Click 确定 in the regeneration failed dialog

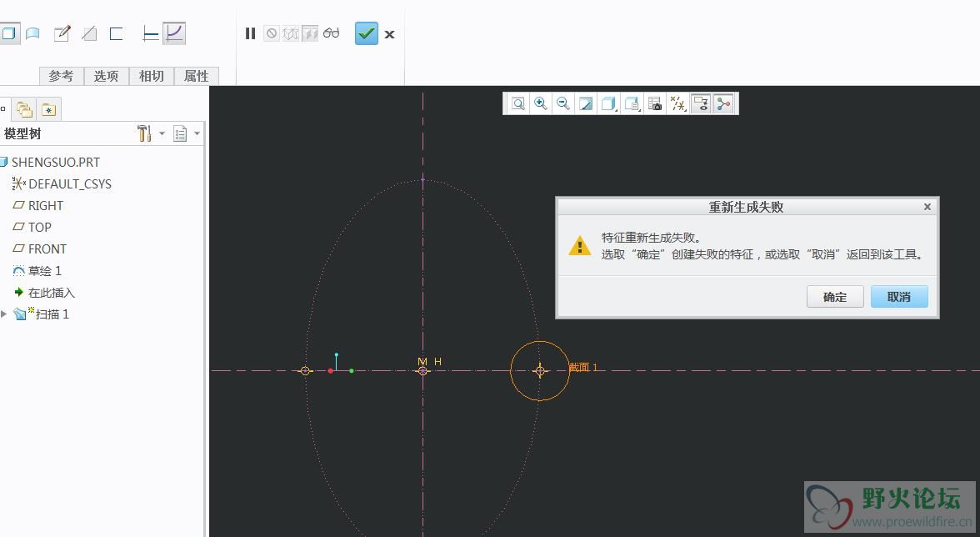(835, 297)
